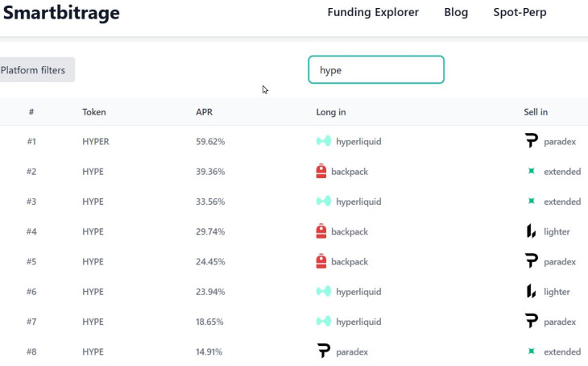Select the HYPE token in row #8
The height and width of the screenshot is (366, 588).
[93, 351]
